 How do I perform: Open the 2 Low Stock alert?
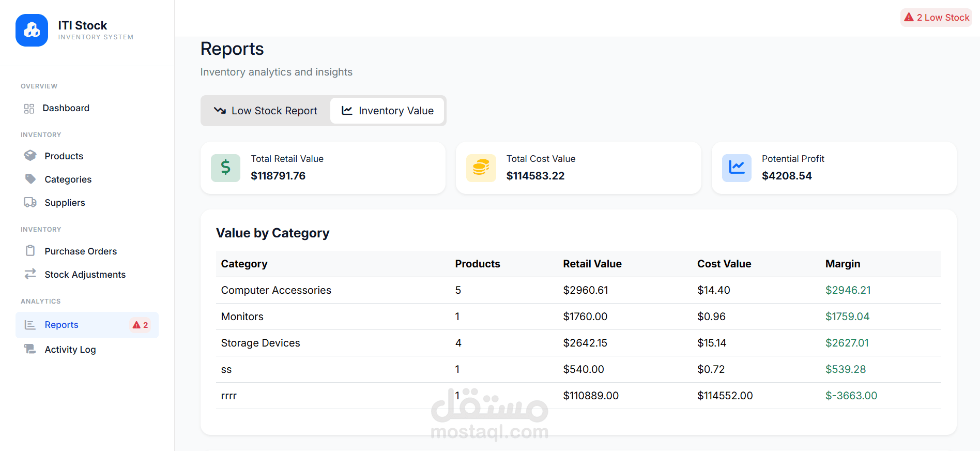pyautogui.click(x=936, y=18)
